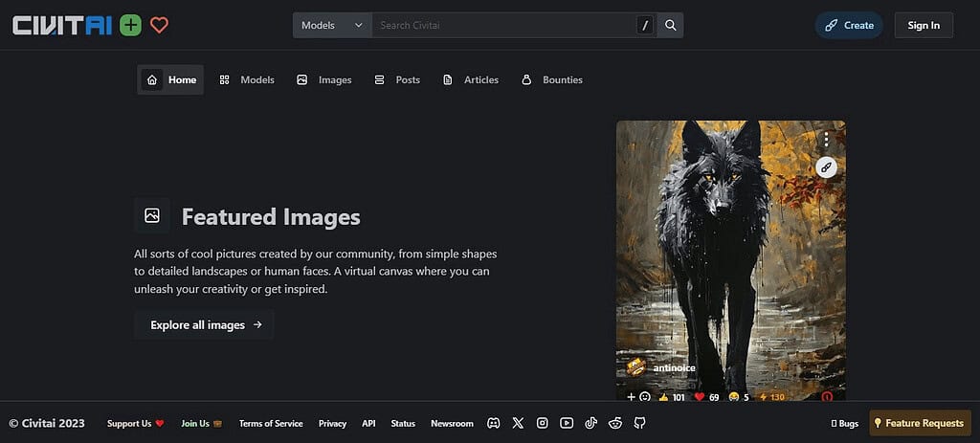Open the Join Us link
Screen dimensions: 980x443
point(201,423)
